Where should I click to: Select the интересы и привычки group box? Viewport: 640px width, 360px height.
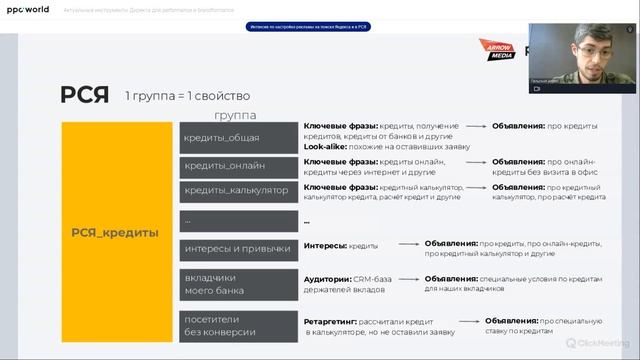point(239,250)
